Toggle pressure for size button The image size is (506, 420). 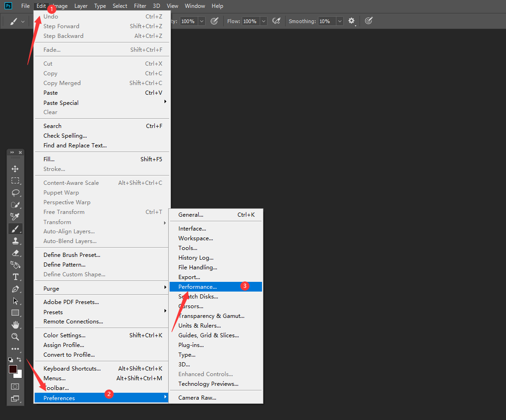pos(369,21)
